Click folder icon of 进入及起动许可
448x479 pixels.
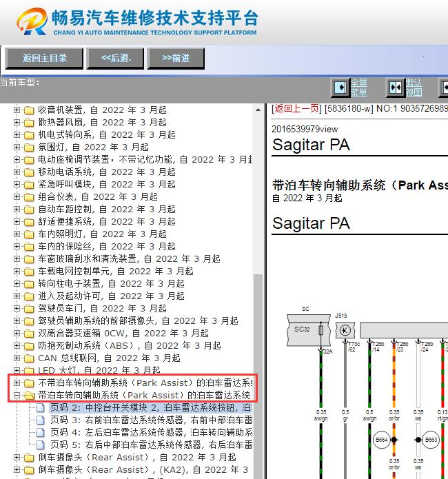pos(29,296)
